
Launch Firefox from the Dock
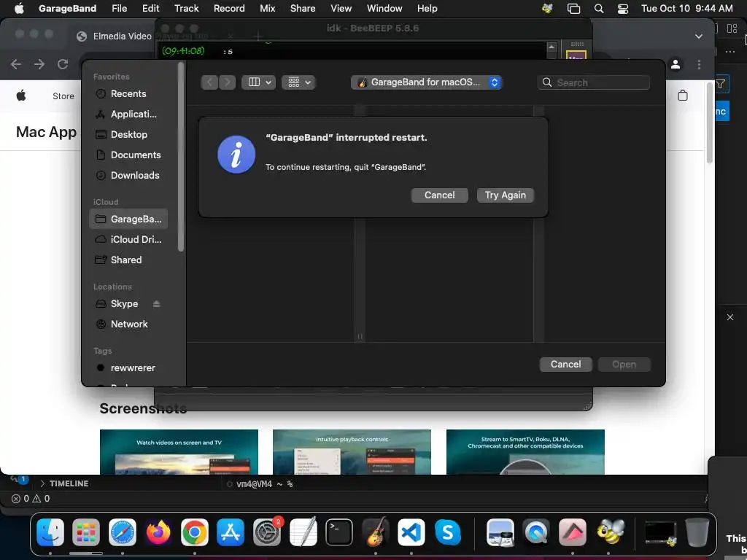coord(158,532)
